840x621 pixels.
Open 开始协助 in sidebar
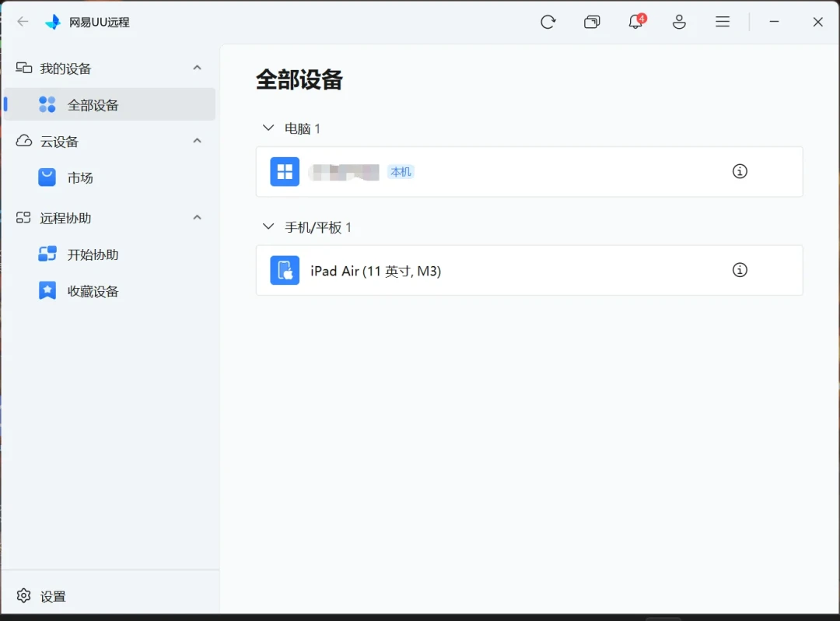pos(110,254)
